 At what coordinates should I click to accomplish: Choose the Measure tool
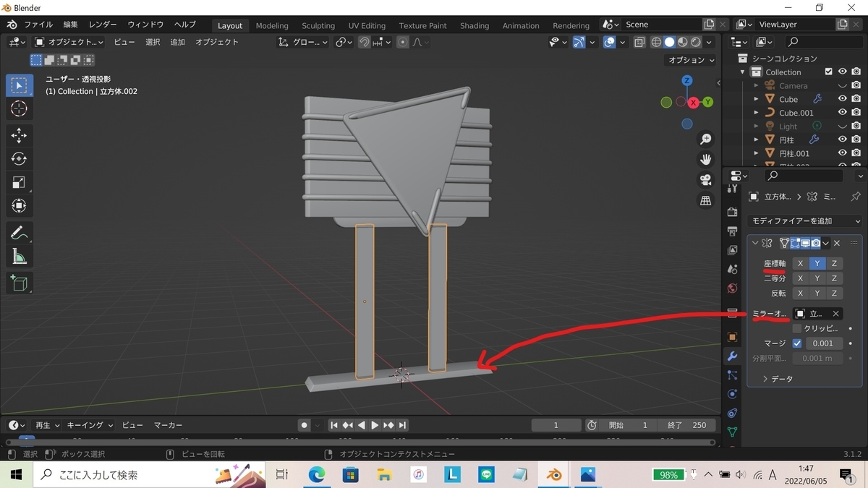(x=20, y=257)
